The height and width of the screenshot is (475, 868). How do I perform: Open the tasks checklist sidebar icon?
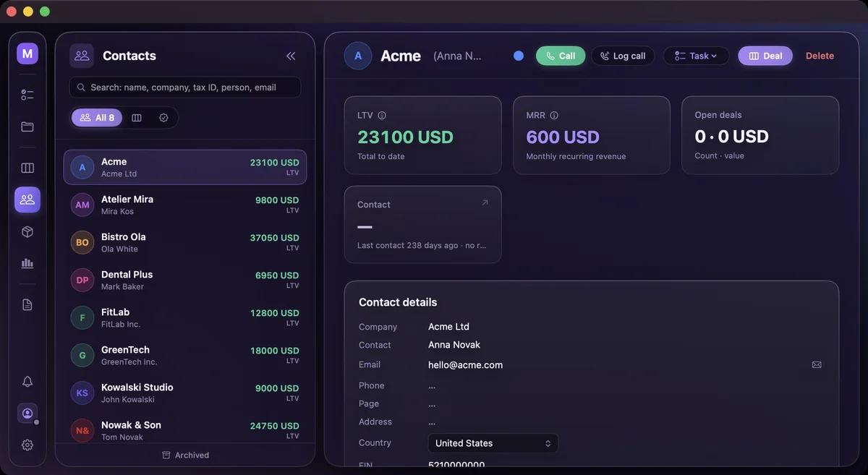tap(27, 95)
